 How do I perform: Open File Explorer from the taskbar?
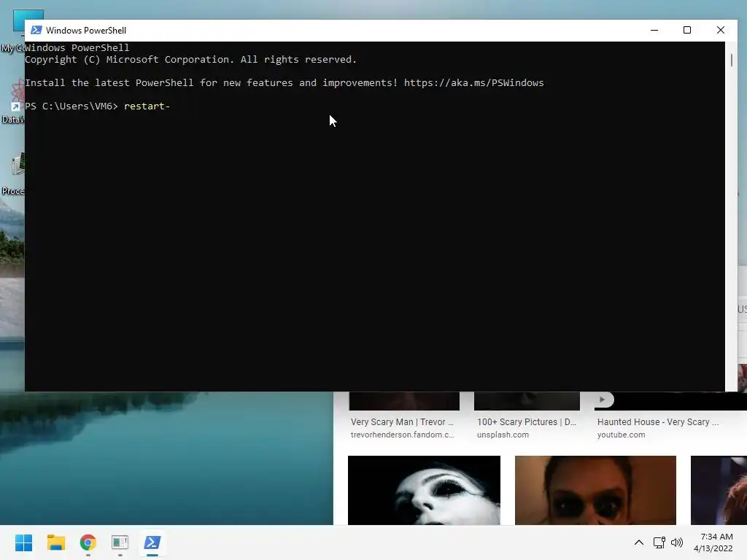click(55, 542)
